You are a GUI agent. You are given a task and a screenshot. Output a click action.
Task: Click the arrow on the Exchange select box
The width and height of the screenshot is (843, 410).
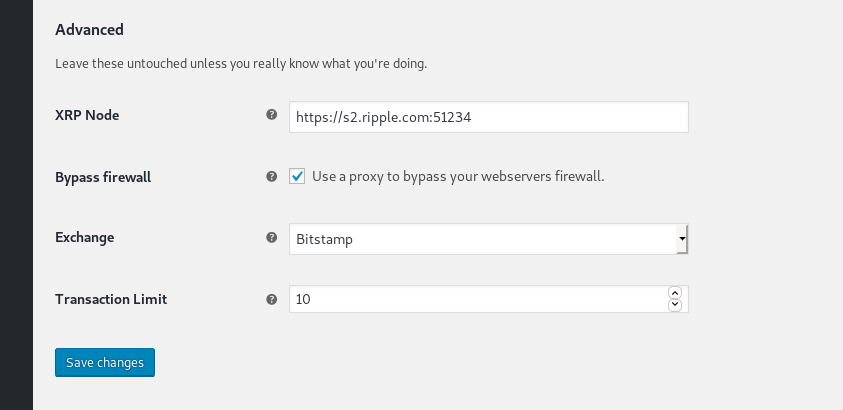pos(681,239)
